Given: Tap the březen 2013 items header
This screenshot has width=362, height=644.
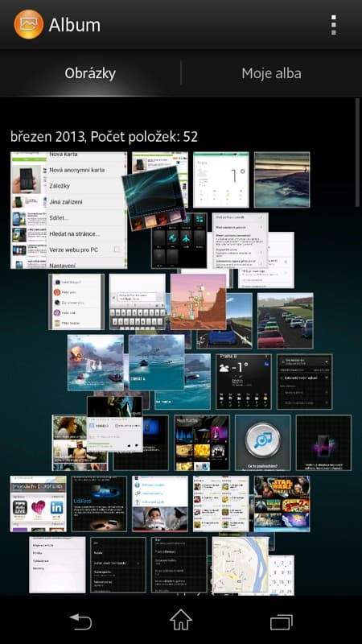Looking at the screenshot, I should [105, 137].
